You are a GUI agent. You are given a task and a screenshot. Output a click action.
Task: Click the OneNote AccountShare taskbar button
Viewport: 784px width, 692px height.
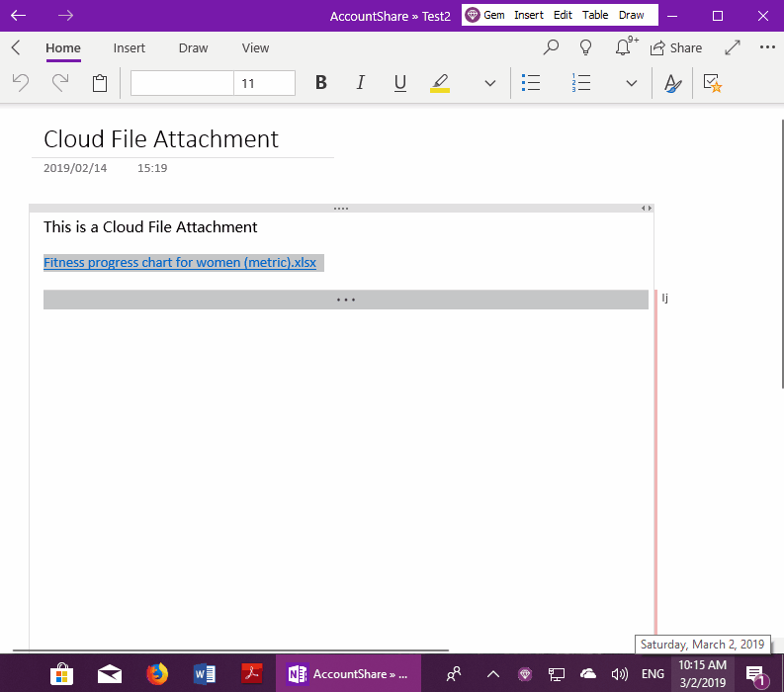[x=348, y=674]
